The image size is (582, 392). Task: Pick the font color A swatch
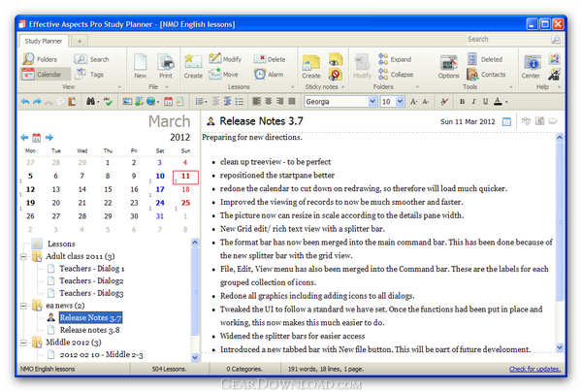[498, 101]
